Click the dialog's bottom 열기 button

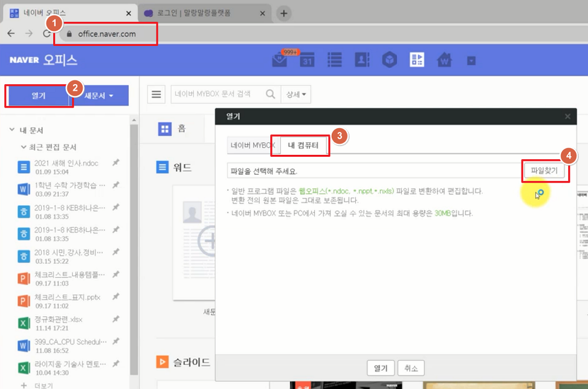tap(381, 368)
